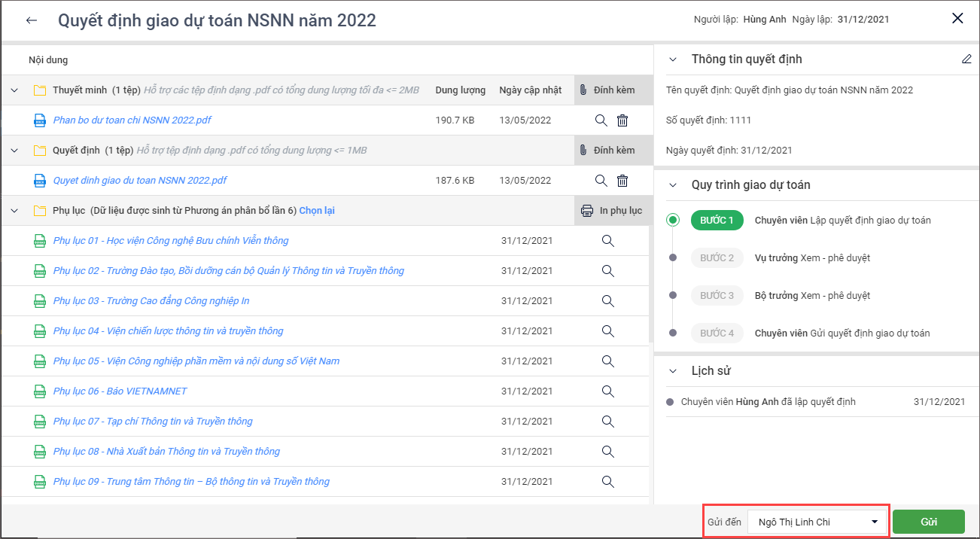Click the green Gửi button
The width and height of the screenshot is (980, 539).
pos(928,522)
